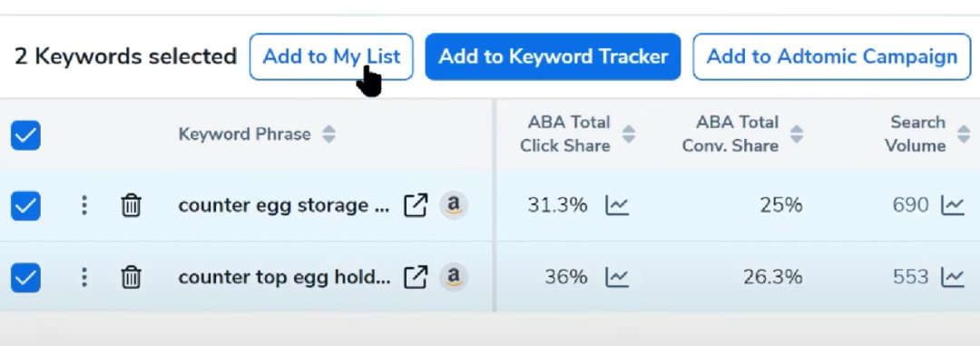980x346 pixels.
Task: Open counter top egg holder external link
Action: (x=416, y=277)
